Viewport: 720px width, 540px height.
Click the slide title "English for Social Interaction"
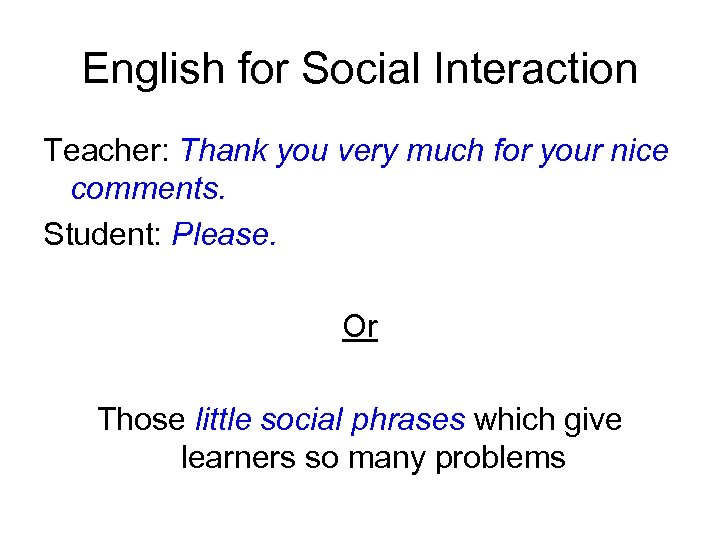click(360, 69)
